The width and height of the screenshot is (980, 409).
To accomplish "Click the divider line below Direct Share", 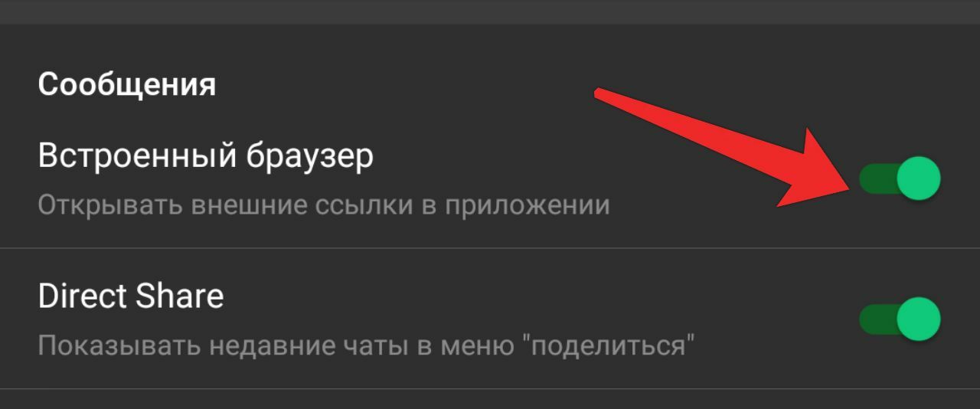I will 490,389.
